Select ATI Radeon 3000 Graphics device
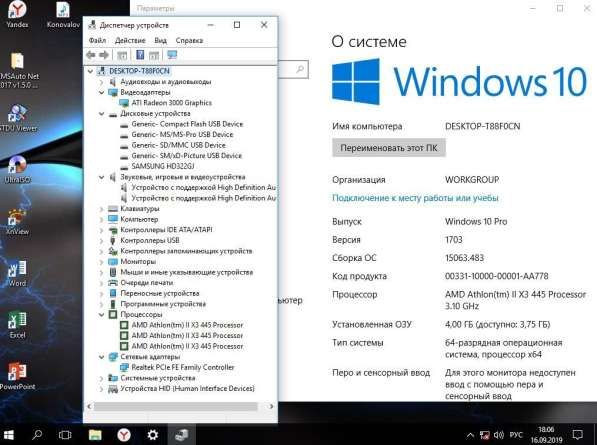 point(171,103)
